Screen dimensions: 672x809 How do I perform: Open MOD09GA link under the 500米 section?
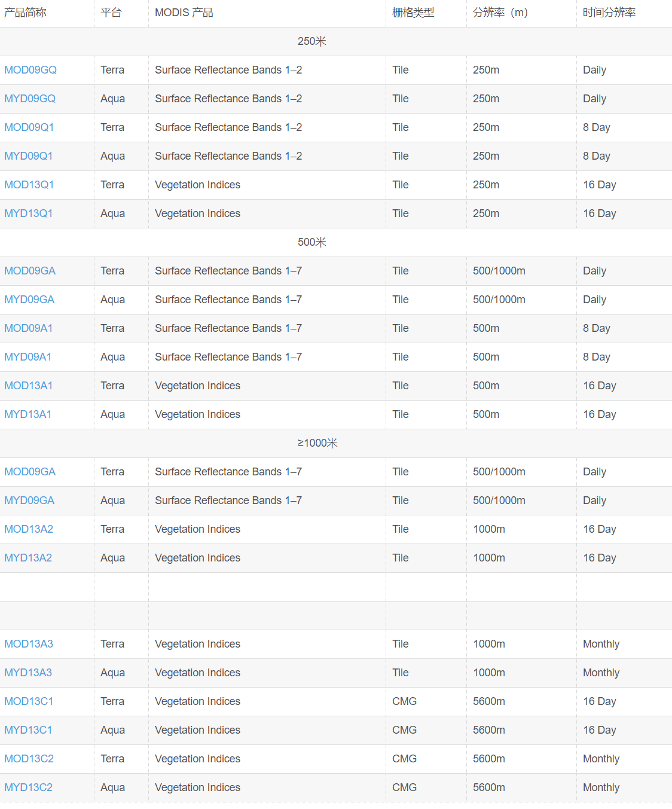point(30,271)
